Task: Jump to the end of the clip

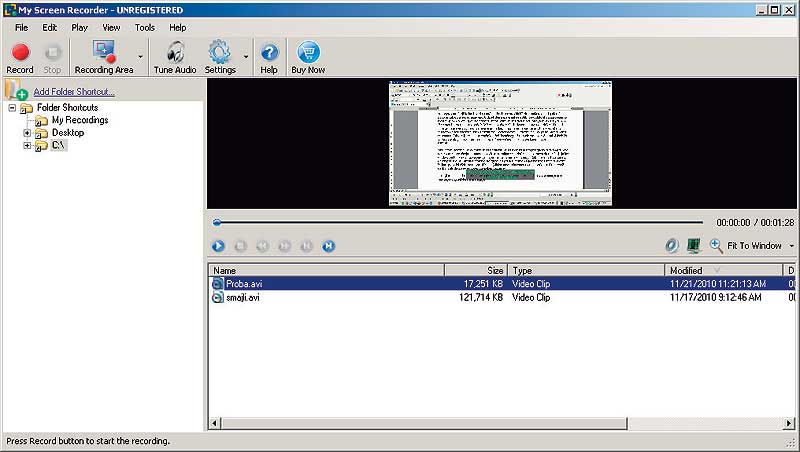Action: point(329,246)
